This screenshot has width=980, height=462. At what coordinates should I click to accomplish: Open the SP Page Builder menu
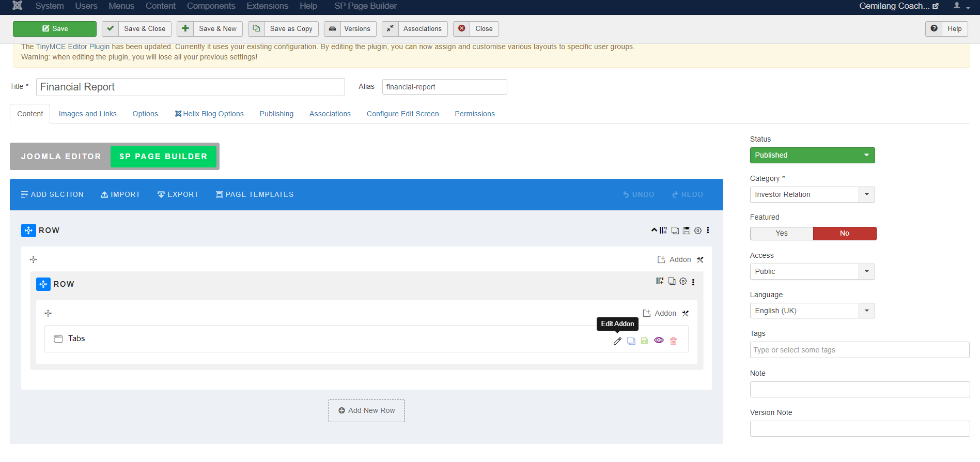click(x=365, y=6)
